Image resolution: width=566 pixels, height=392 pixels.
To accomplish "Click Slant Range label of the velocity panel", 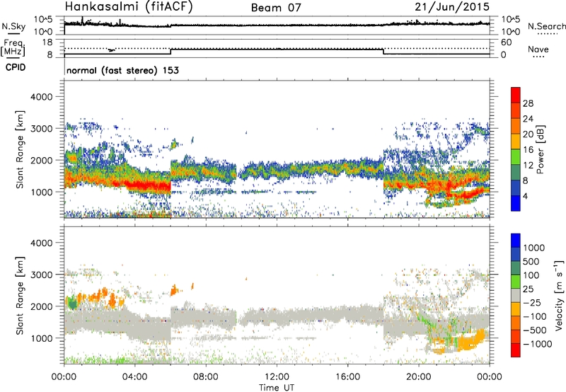I will [20, 295].
